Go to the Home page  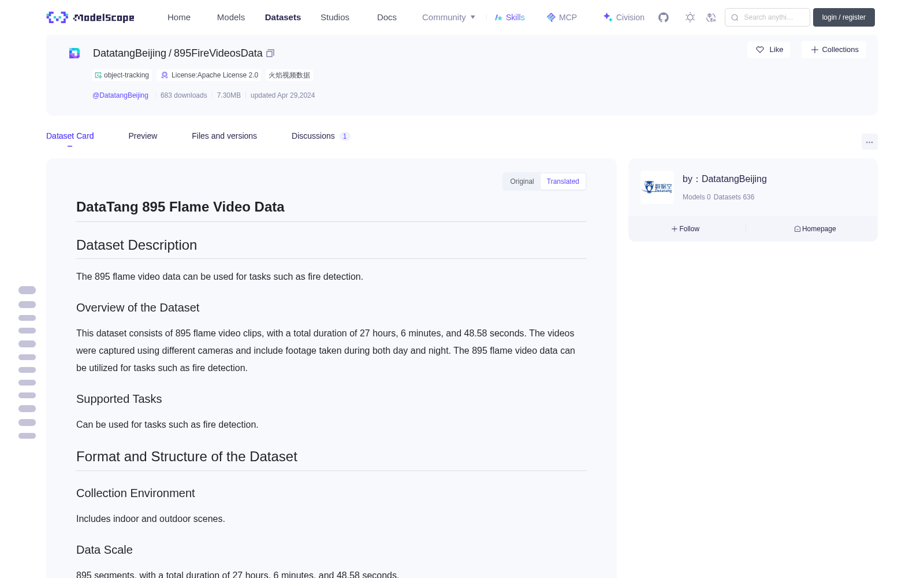click(x=179, y=17)
